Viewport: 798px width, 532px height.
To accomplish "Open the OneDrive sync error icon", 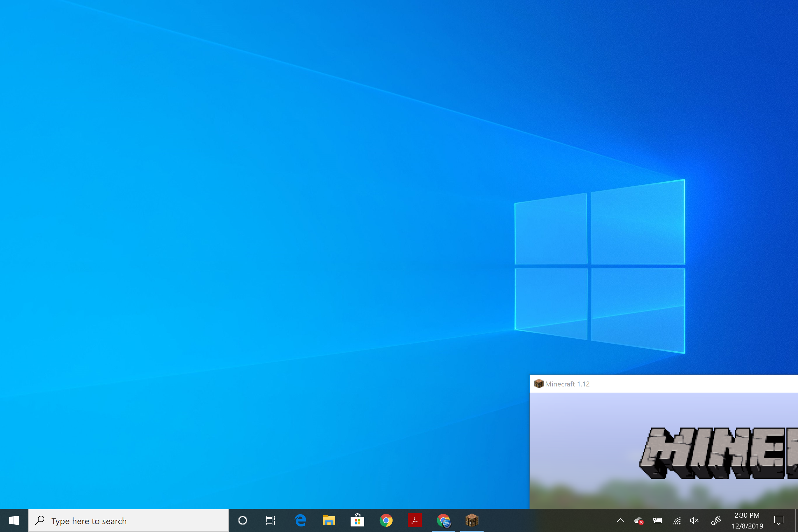I will (x=638, y=520).
